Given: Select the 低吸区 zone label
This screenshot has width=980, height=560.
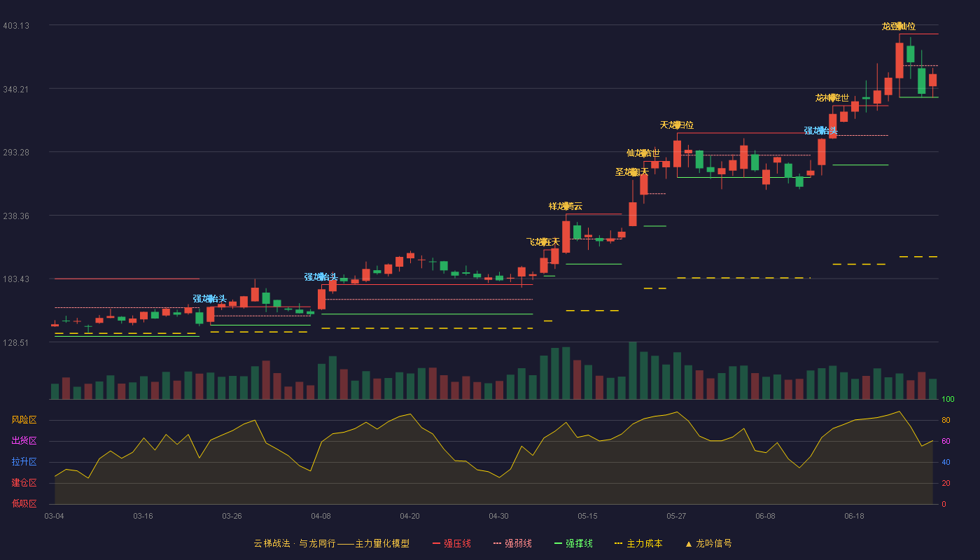Looking at the screenshot, I should pyautogui.click(x=24, y=503).
